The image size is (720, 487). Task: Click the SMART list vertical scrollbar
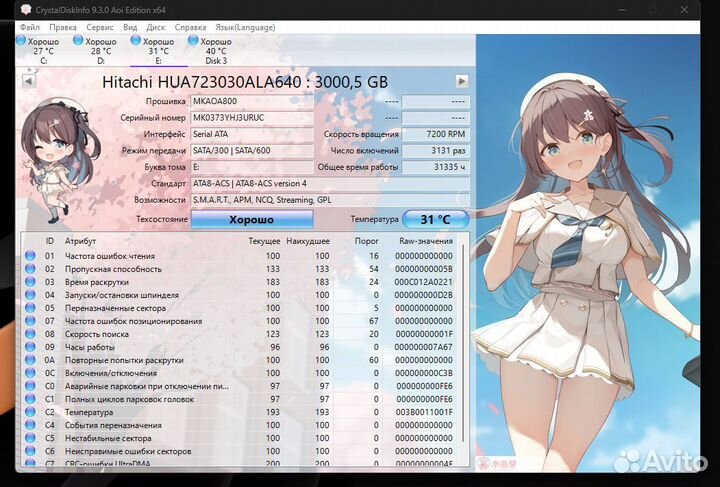pyautogui.click(x=463, y=344)
